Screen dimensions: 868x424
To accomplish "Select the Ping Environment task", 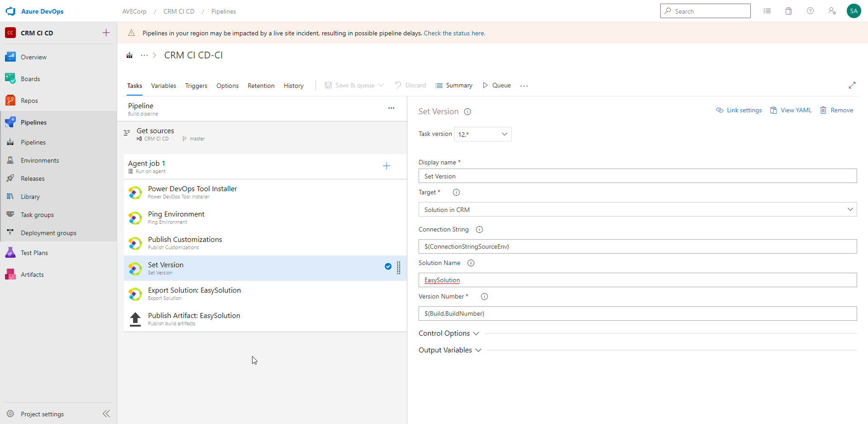I will tap(265, 217).
